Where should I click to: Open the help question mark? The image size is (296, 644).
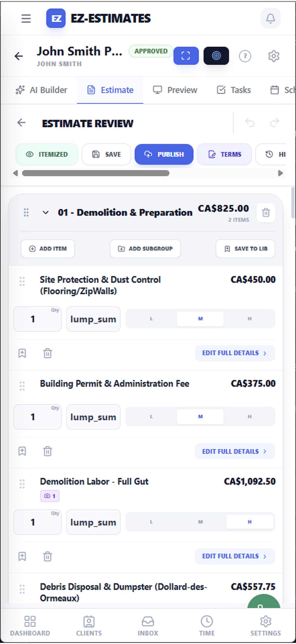245,56
